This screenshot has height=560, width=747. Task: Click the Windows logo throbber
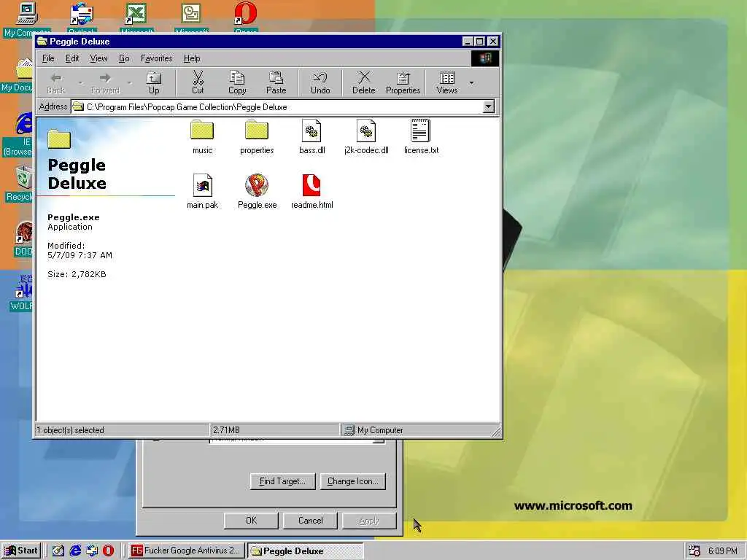coord(485,58)
